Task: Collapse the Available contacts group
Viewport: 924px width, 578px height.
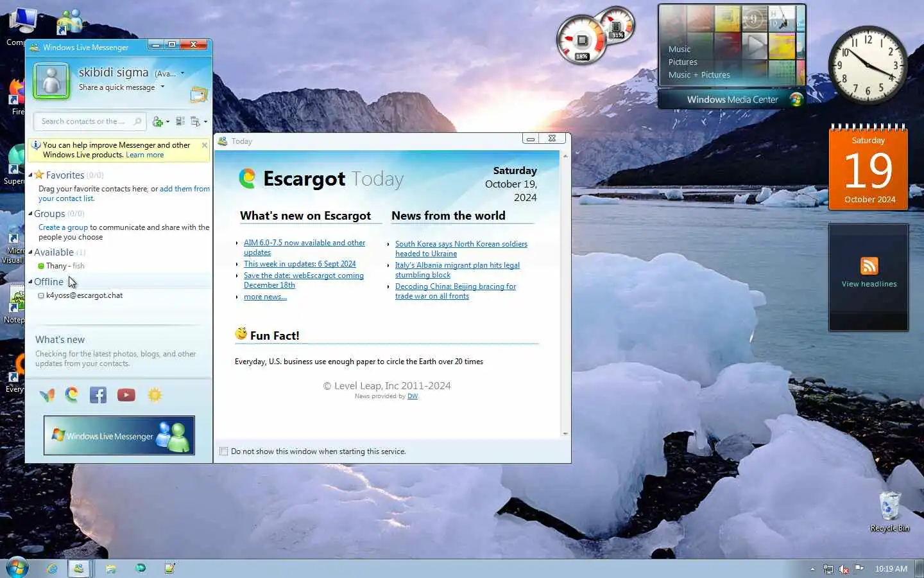Action: (x=30, y=252)
